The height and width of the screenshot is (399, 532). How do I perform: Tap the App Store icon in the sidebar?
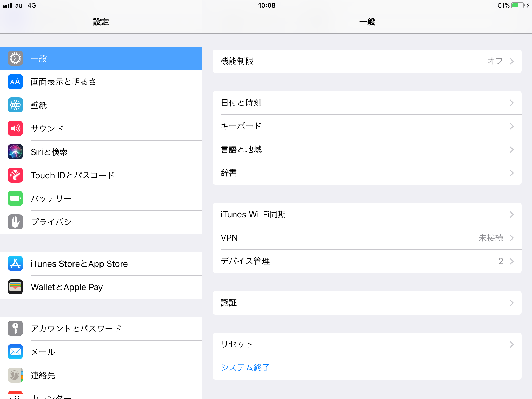(15, 263)
